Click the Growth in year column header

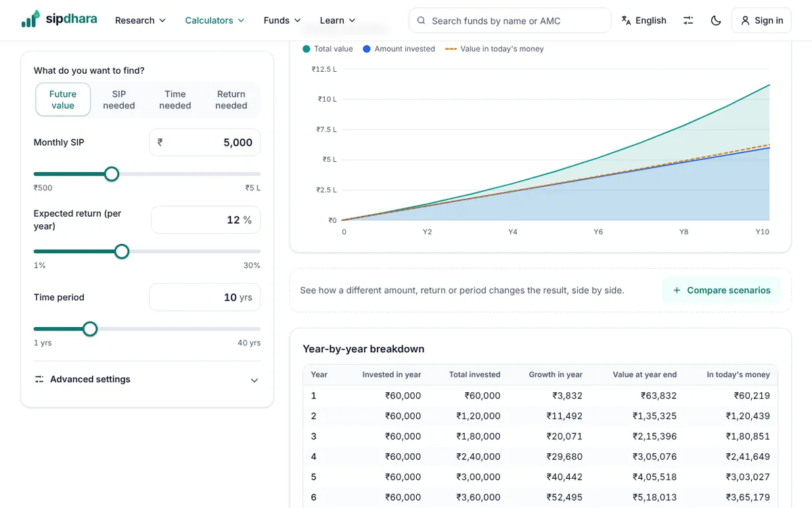556,375
